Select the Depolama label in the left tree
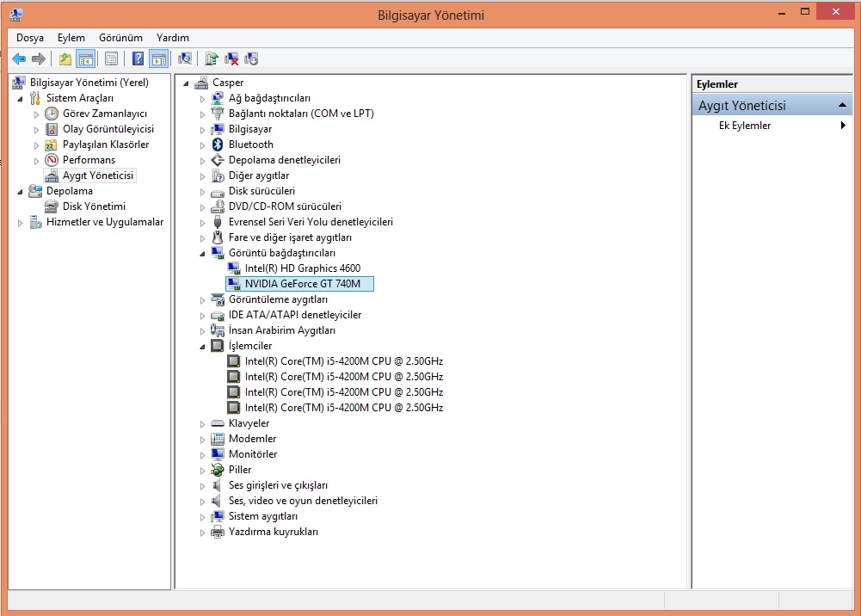861x616 pixels. point(69,191)
